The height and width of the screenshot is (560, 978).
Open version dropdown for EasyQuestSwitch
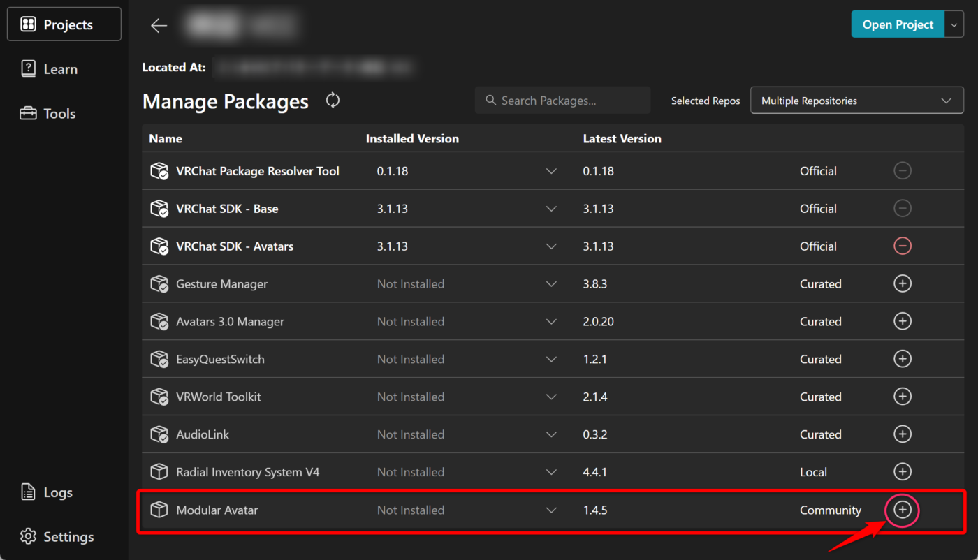point(551,360)
